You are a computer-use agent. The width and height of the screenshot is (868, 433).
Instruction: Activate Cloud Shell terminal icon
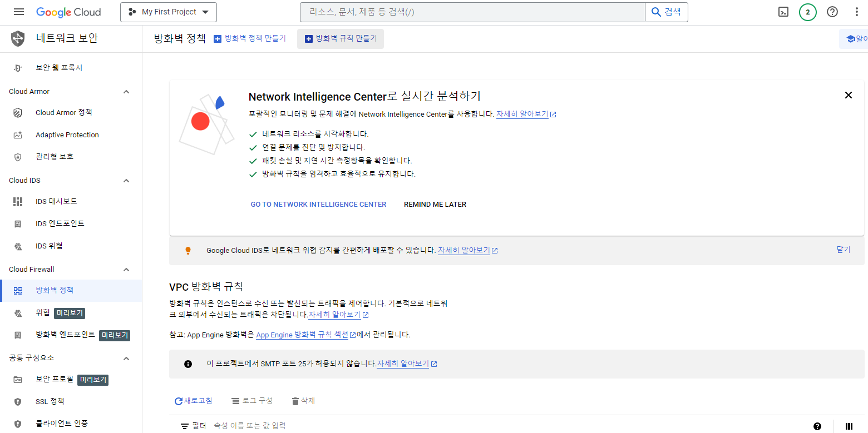783,12
